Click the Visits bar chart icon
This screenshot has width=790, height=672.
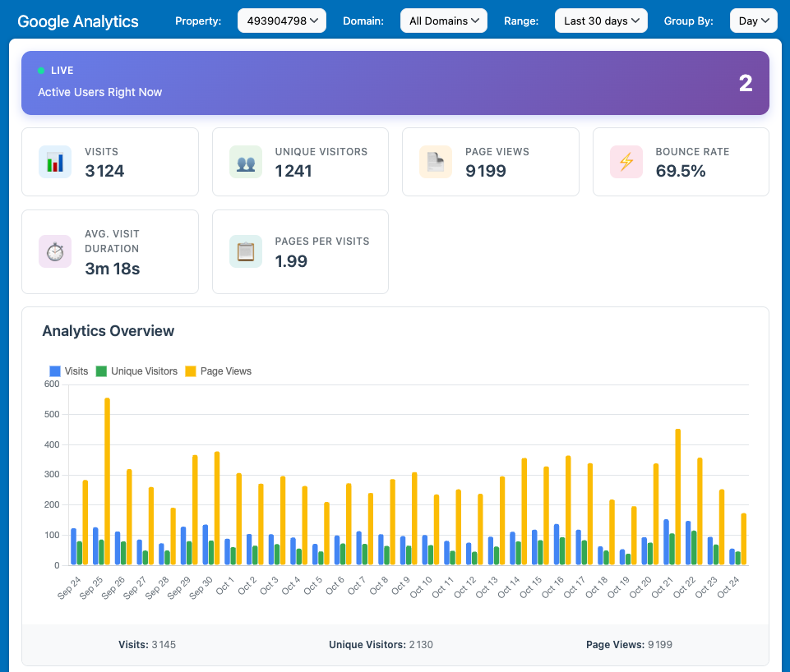[55, 162]
